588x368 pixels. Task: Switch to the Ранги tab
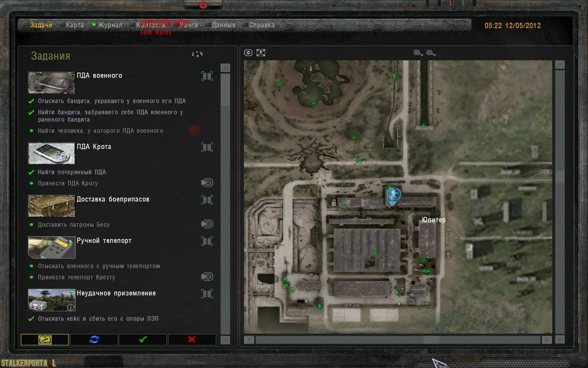coord(189,25)
